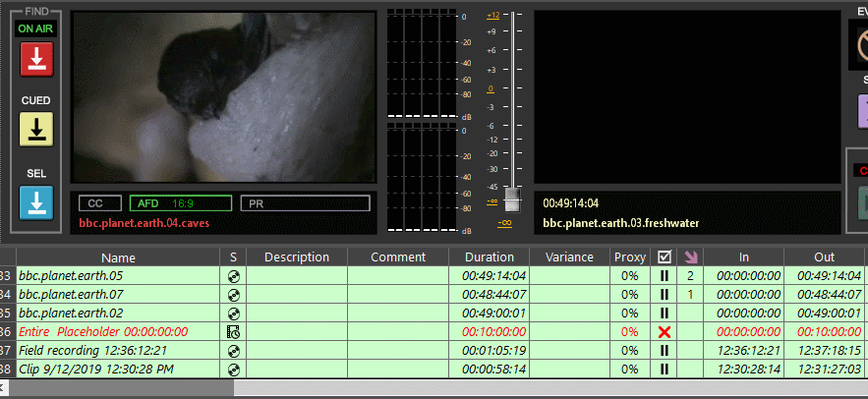Click the disc status icon for bbc.planet.earth.05
The height and width of the screenshot is (399, 868).
(233, 275)
